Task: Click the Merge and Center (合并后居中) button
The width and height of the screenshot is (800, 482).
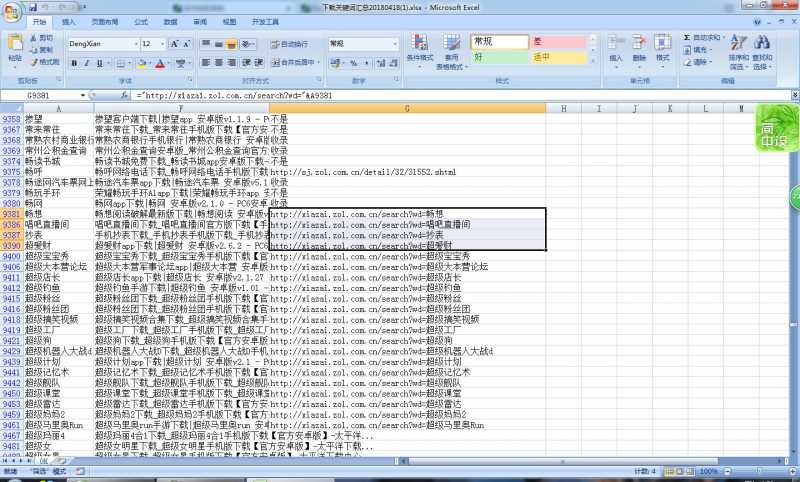Action: click(x=295, y=62)
